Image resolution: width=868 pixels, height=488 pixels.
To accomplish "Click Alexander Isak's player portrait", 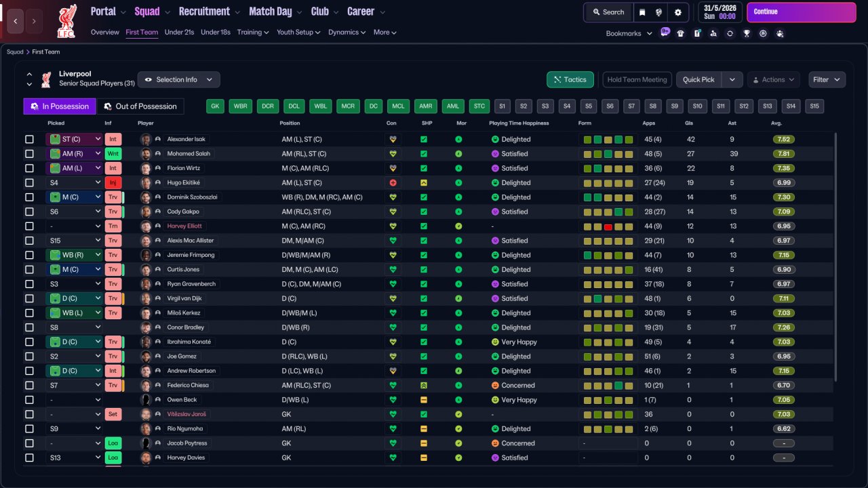I will pos(145,140).
